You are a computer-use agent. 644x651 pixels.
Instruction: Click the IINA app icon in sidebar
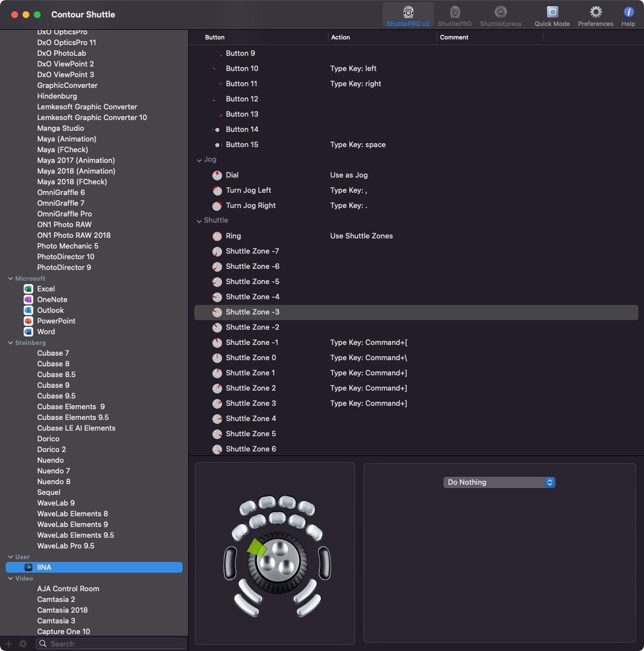click(28, 567)
